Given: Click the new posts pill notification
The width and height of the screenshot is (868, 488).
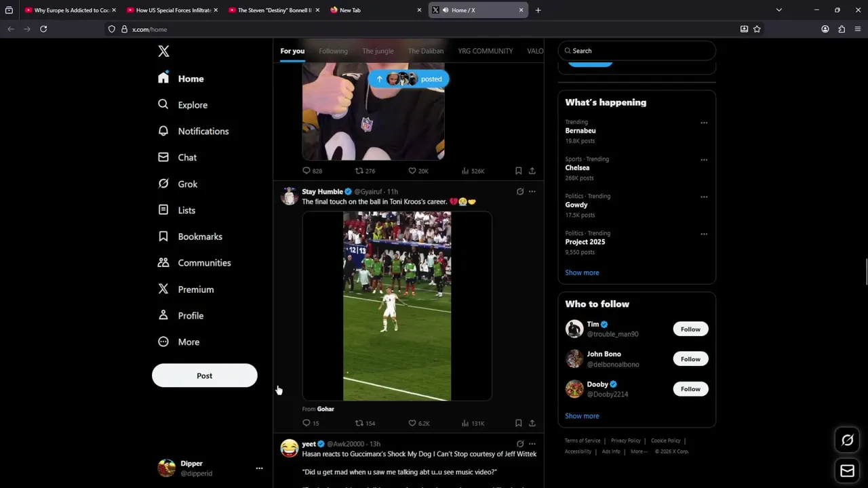Looking at the screenshot, I should 408,79.
